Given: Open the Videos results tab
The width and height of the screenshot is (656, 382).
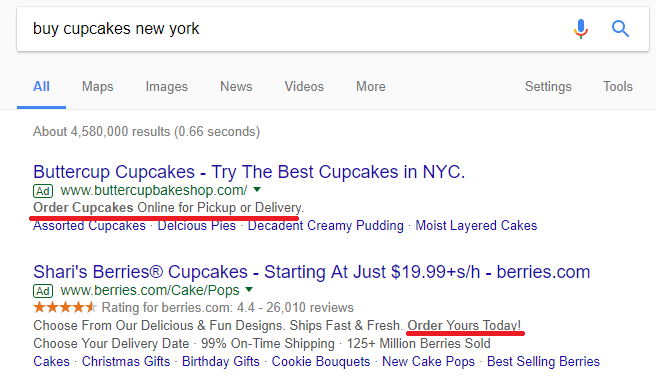Looking at the screenshot, I should click(304, 86).
